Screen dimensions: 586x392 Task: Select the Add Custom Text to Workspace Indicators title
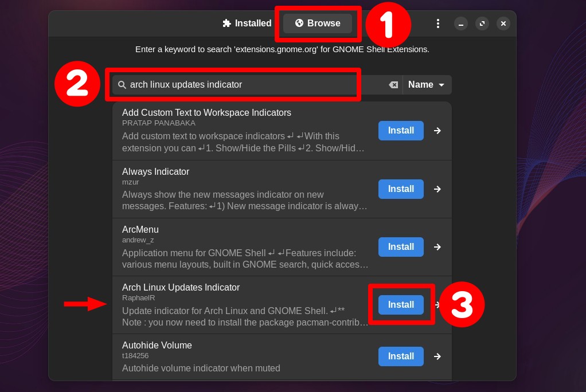coord(206,112)
